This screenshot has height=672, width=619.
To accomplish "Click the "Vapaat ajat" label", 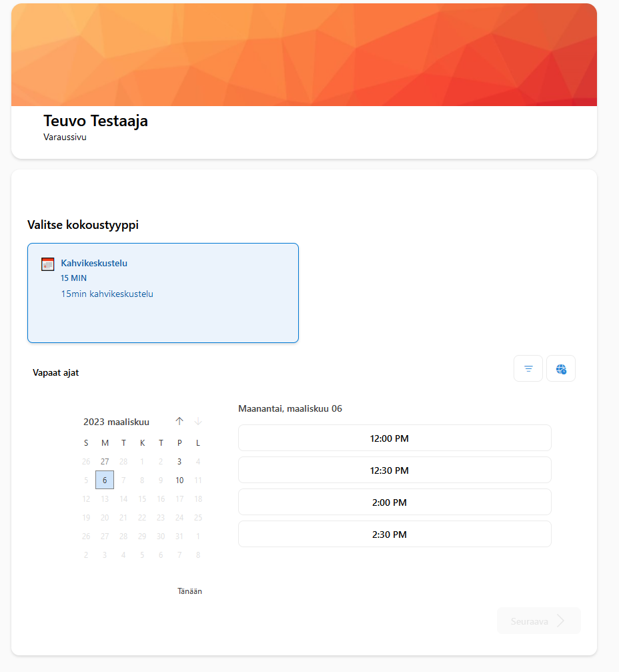I will point(55,372).
